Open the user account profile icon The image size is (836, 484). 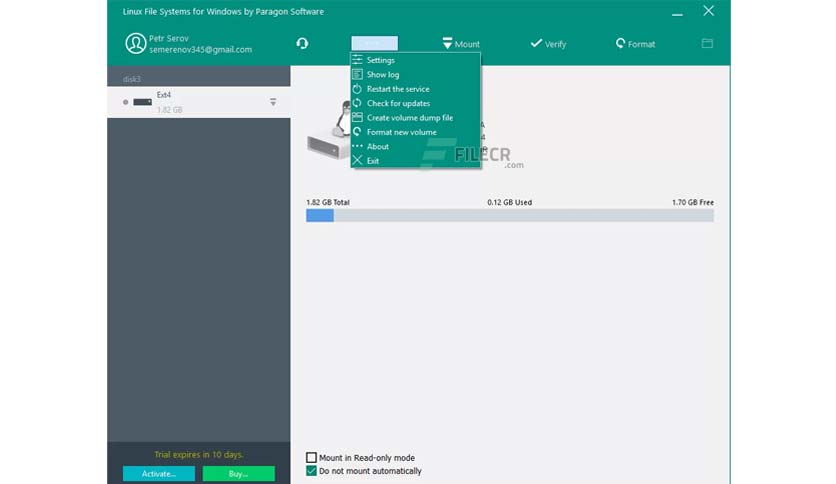[x=135, y=44]
